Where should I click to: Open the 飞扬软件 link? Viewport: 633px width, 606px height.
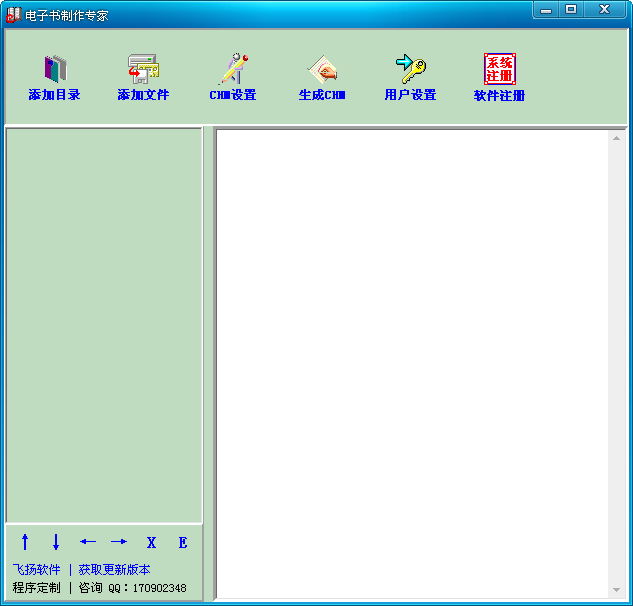coord(36,570)
